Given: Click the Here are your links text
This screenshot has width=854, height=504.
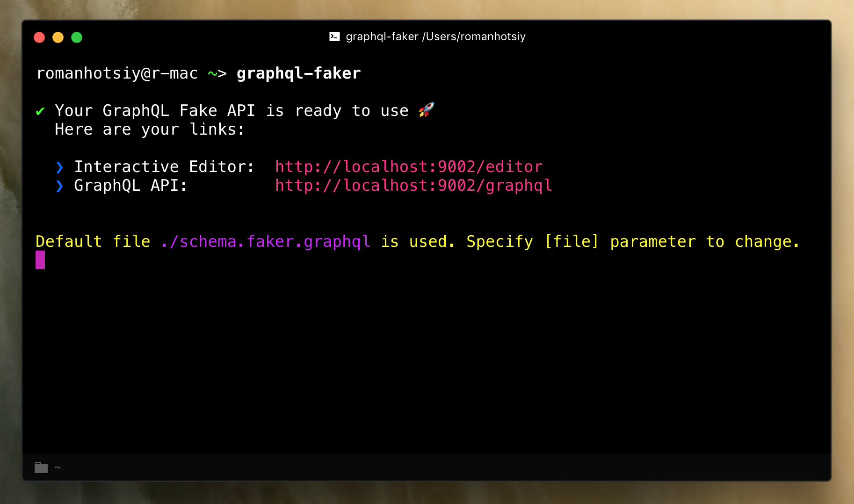Looking at the screenshot, I should point(149,130).
